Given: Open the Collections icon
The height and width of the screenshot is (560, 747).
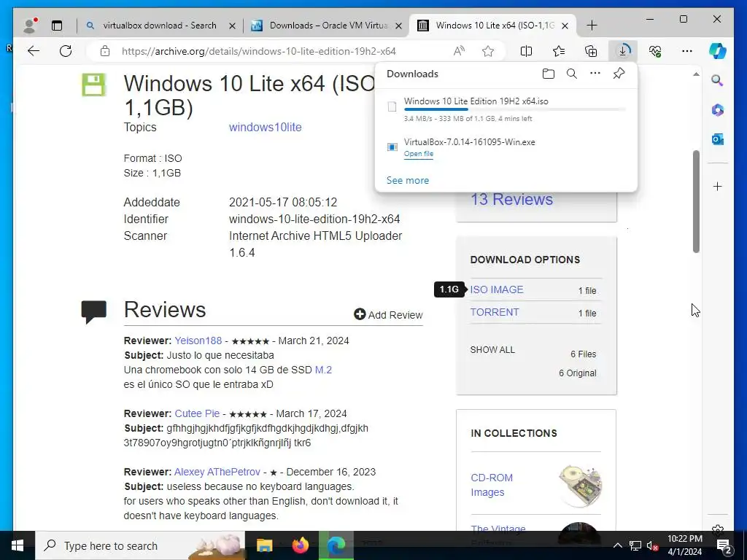Looking at the screenshot, I should coord(591,51).
